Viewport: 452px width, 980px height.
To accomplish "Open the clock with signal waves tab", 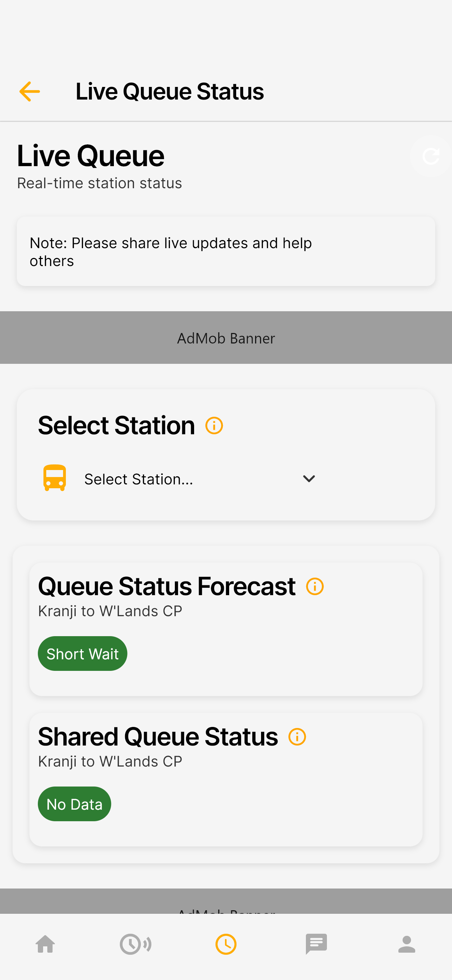I will click(x=136, y=944).
